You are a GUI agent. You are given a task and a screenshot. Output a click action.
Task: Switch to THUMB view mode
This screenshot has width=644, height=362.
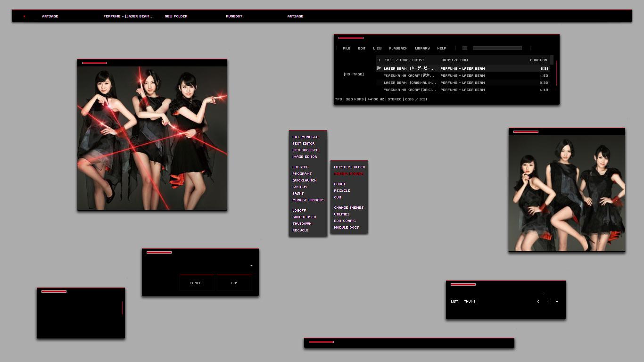tap(470, 302)
